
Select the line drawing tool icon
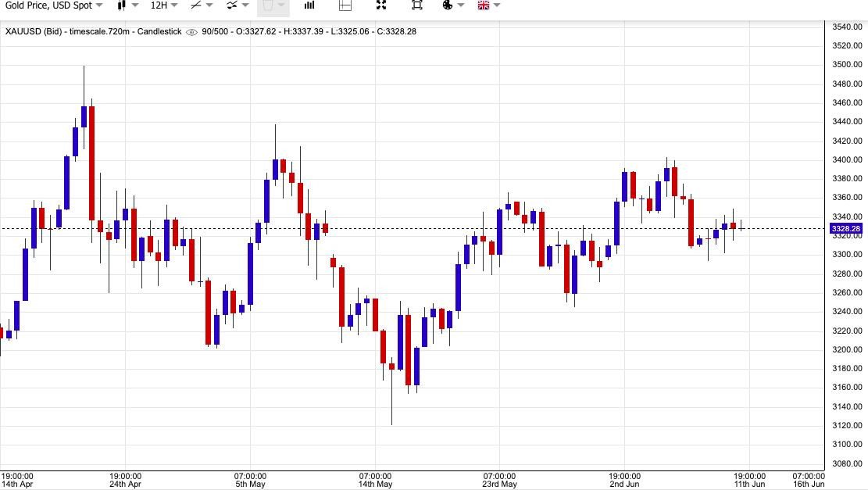click(195, 5)
